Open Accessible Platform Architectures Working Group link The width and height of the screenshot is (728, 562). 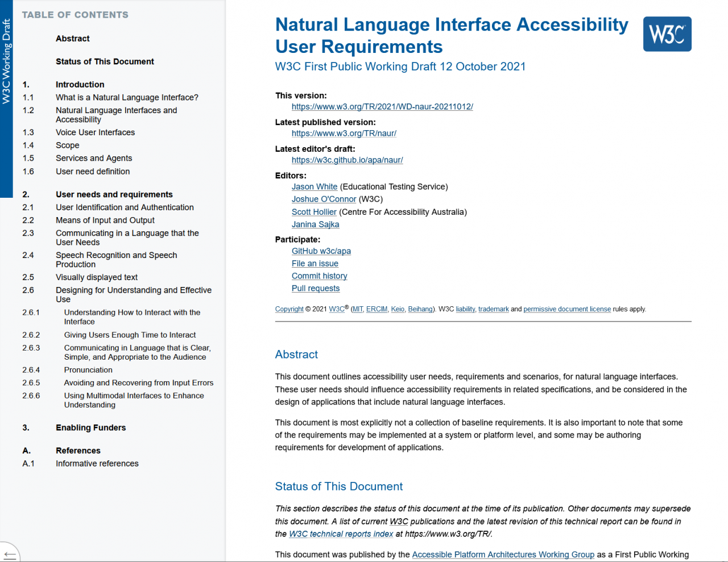(503, 555)
